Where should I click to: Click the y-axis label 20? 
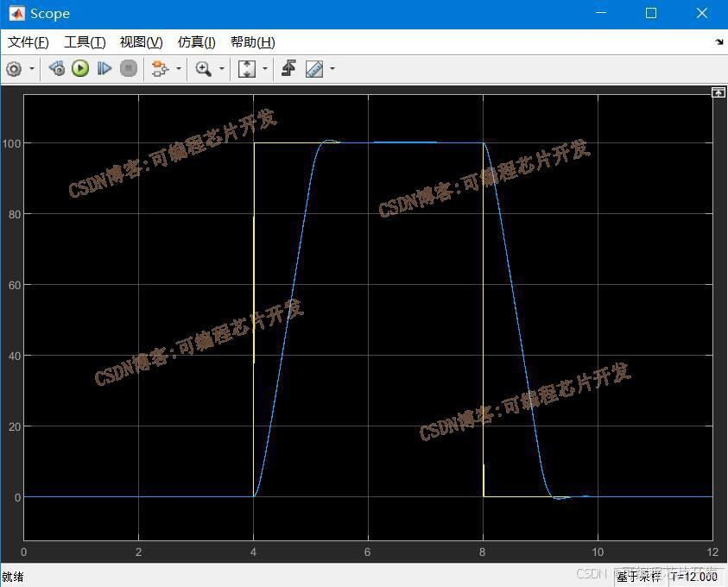tap(15, 426)
